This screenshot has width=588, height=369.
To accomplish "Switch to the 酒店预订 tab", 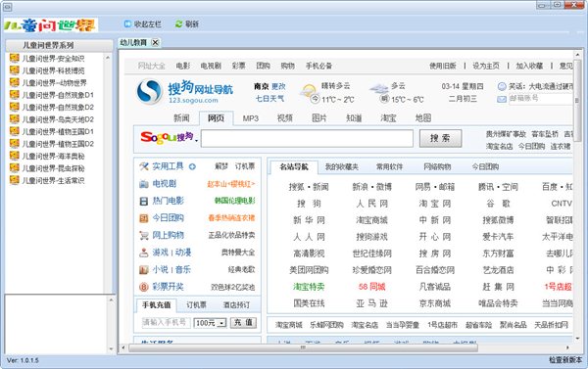I will pyautogui.click(x=236, y=305).
